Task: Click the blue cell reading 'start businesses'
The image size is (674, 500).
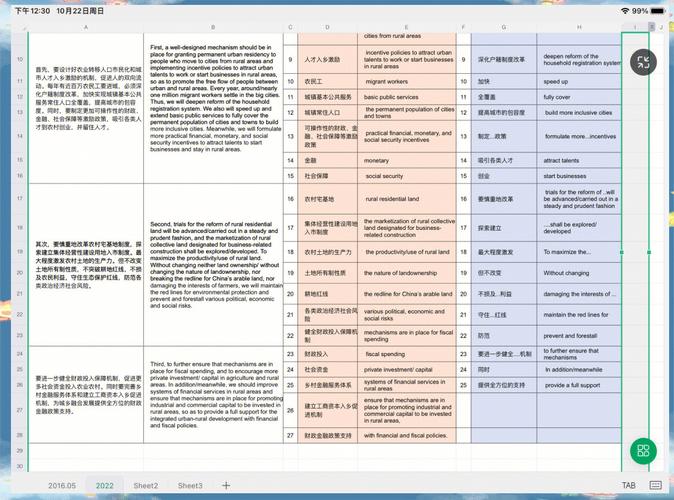Action: (x=579, y=176)
